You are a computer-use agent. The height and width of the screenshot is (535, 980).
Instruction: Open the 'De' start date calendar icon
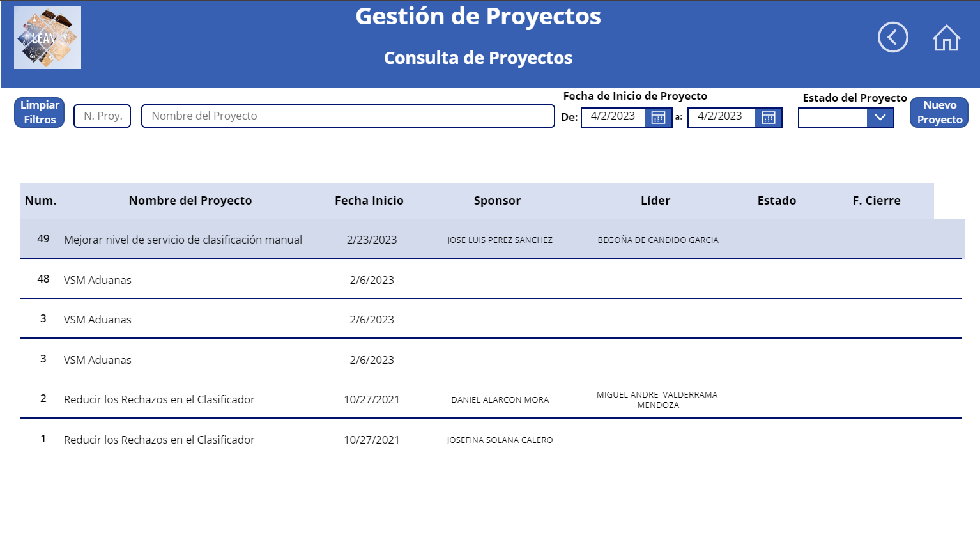pyautogui.click(x=658, y=117)
